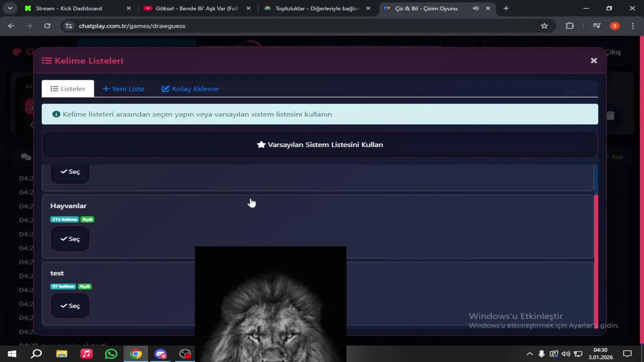Click the lion picture overlay
The height and width of the screenshot is (362, 644).
270,304
